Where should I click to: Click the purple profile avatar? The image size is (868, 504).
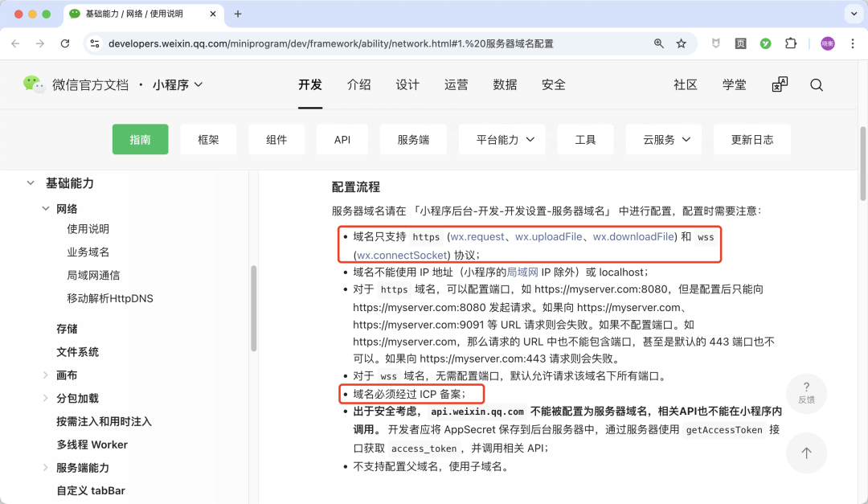(828, 43)
